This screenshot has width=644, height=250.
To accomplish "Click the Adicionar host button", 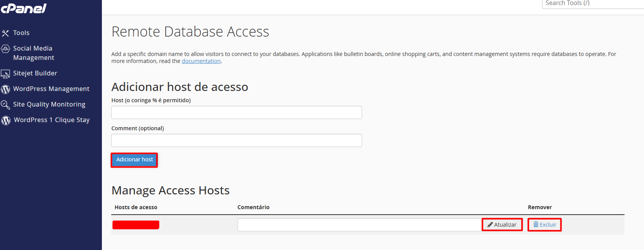I will click(135, 160).
